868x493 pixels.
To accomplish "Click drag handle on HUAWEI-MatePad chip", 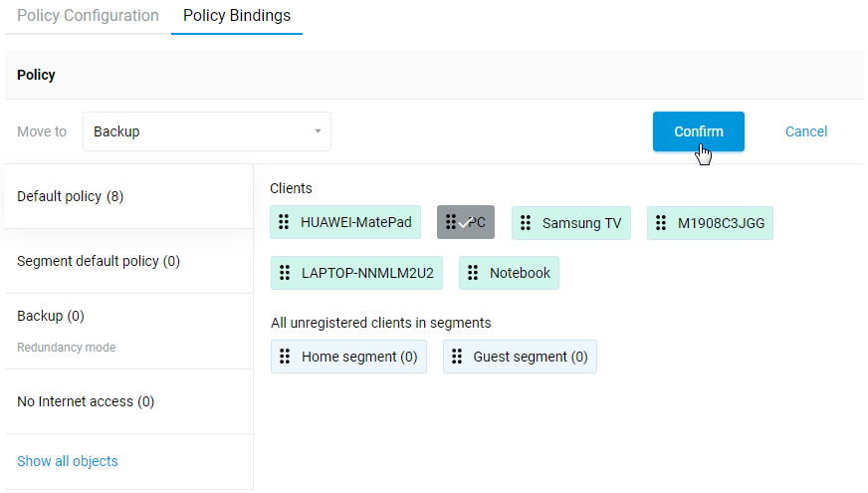I will point(284,222).
